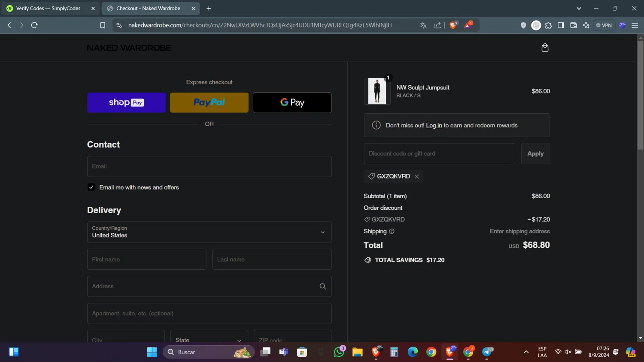
Task: Open the State dropdown
Action: [209, 336]
